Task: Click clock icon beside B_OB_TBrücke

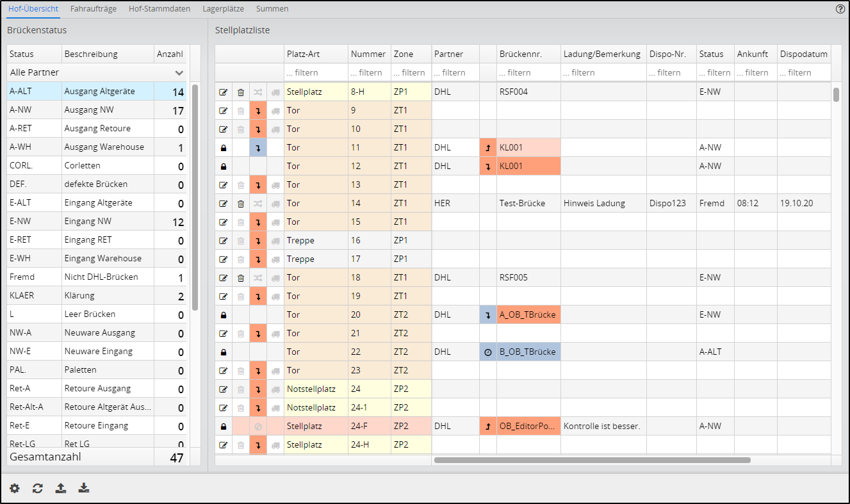Action: [488, 352]
